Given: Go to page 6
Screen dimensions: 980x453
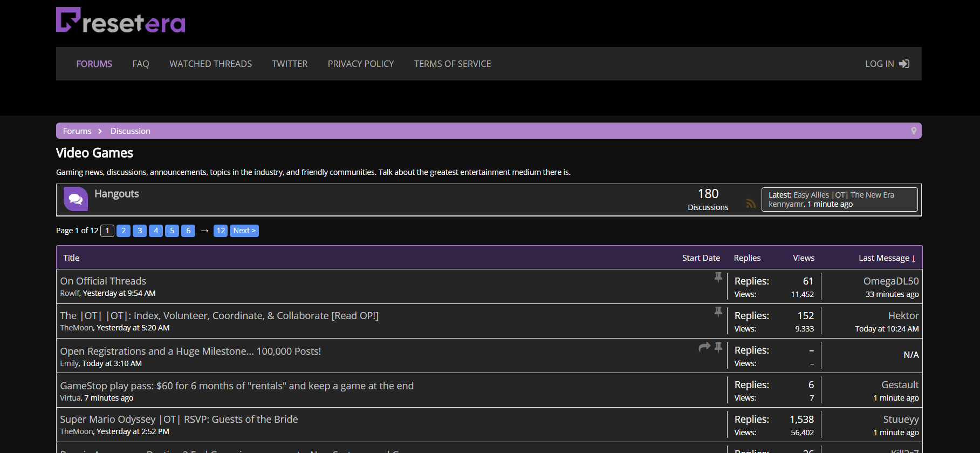Looking at the screenshot, I should tap(188, 231).
